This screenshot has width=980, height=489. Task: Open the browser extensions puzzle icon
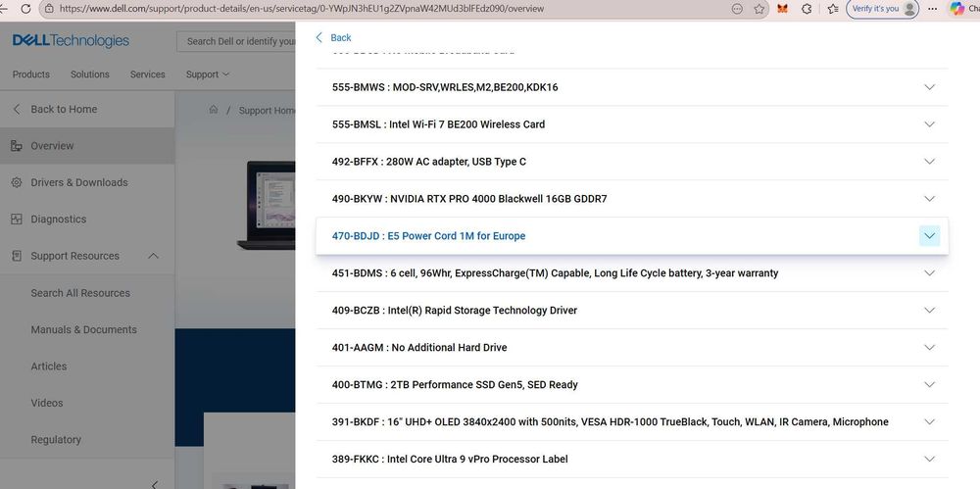pyautogui.click(x=807, y=9)
